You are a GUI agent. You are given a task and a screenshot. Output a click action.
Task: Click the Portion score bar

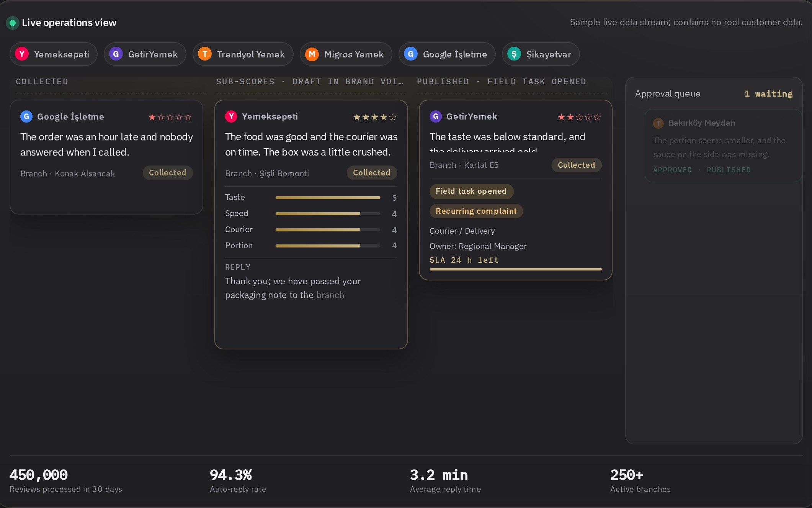coord(328,246)
